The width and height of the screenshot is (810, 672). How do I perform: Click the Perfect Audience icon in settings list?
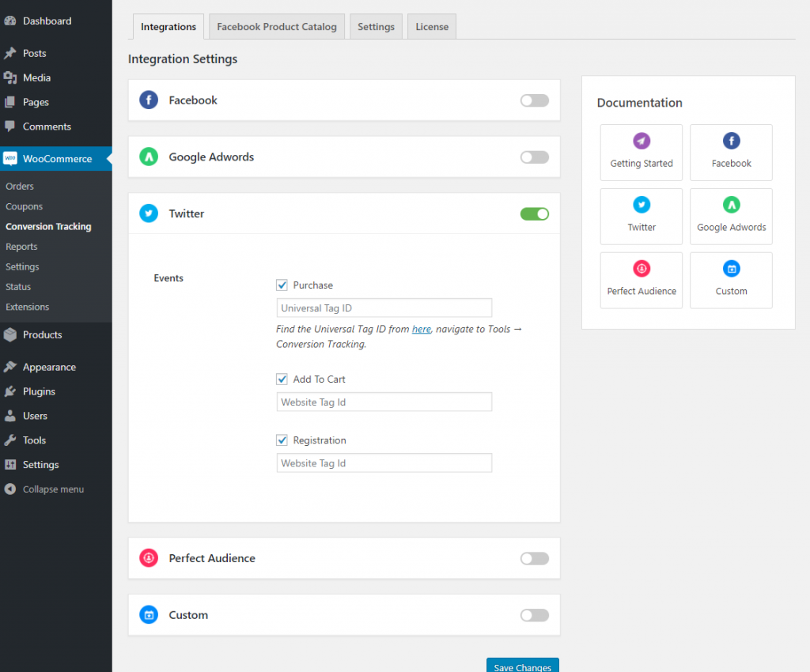pos(149,557)
